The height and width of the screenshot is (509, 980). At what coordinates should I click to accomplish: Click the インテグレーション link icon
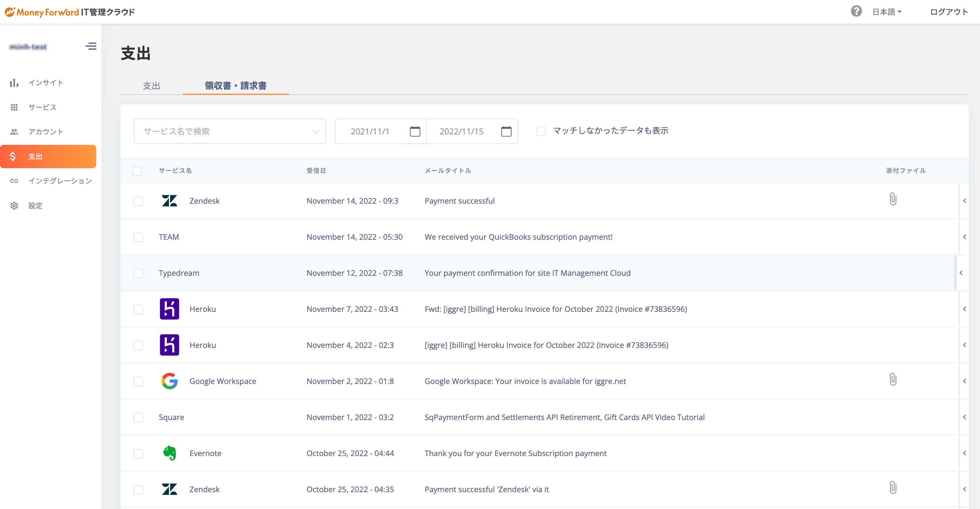pos(14,181)
